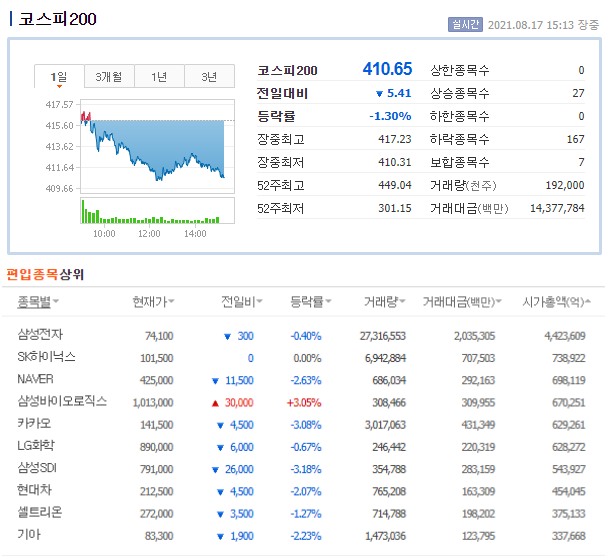This screenshot has height=558, width=610.
Task: Open the 삼성전자 stock link
Action: (40, 334)
